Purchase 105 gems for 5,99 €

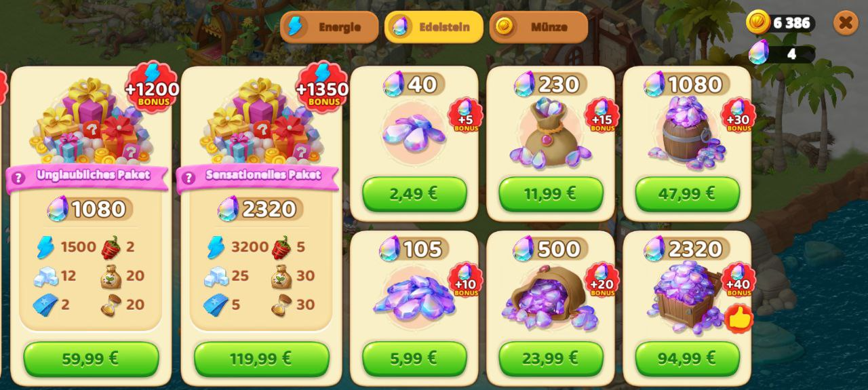coord(414,358)
